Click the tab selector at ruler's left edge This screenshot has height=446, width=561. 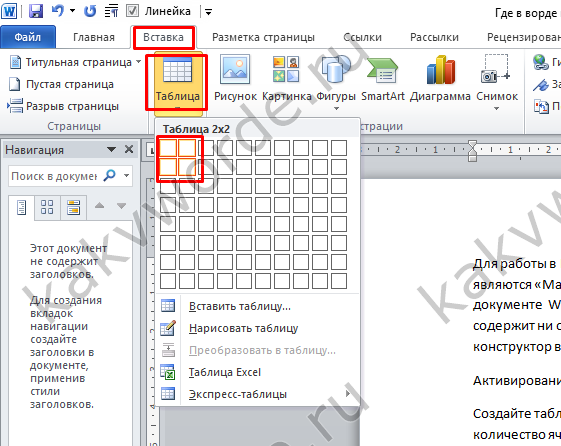151,150
